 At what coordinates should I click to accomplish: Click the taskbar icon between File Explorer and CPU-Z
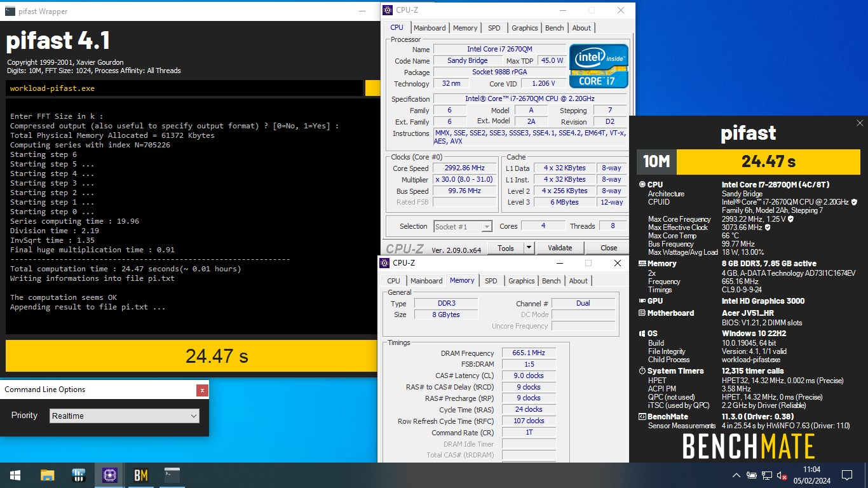pos(79,475)
